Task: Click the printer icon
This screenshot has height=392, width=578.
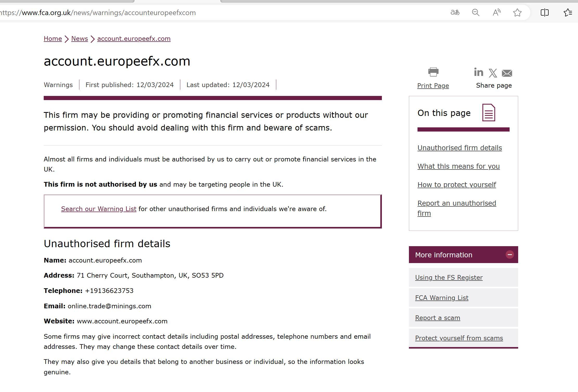Action: pyautogui.click(x=433, y=72)
